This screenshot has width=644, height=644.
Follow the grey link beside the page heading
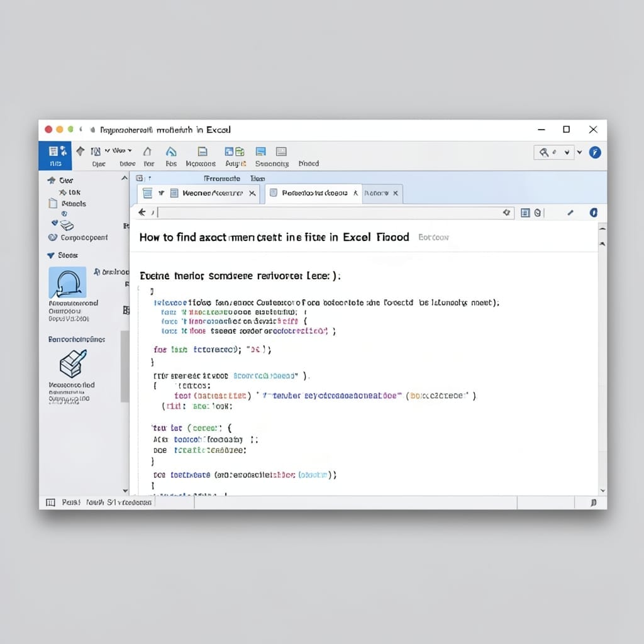click(x=433, y=237)
